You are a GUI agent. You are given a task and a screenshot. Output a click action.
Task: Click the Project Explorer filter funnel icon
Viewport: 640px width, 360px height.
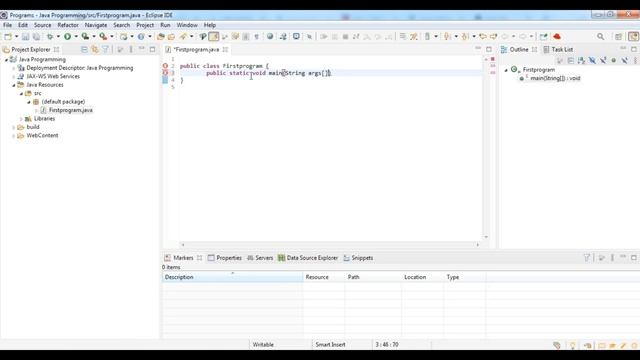[x=105, y=49]
